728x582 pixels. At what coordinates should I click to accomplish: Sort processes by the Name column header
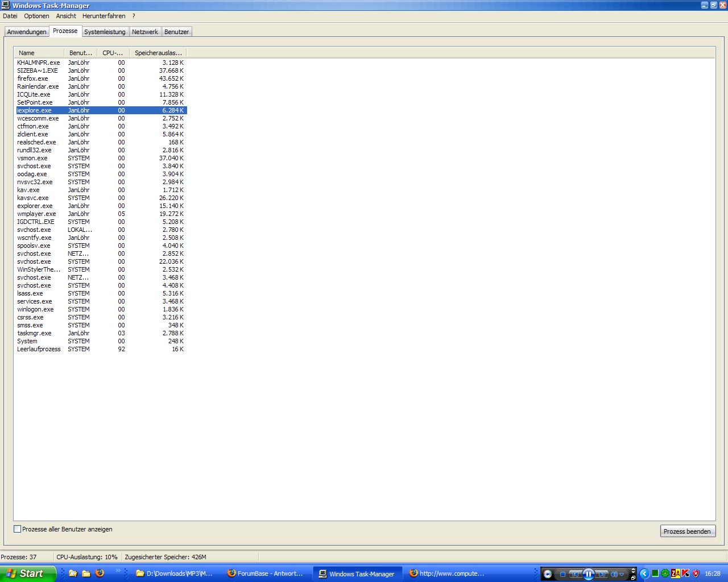point(39,53)
